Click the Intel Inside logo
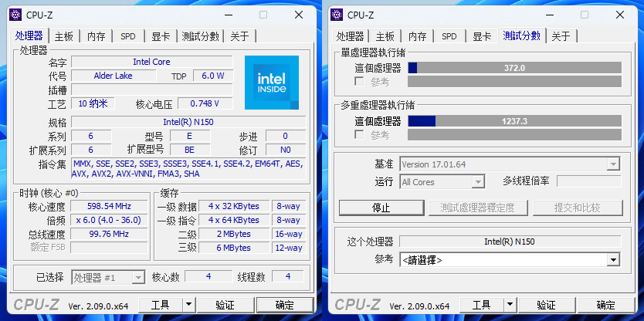The height and width of the screenshot is (321, 644). (272, 83)
